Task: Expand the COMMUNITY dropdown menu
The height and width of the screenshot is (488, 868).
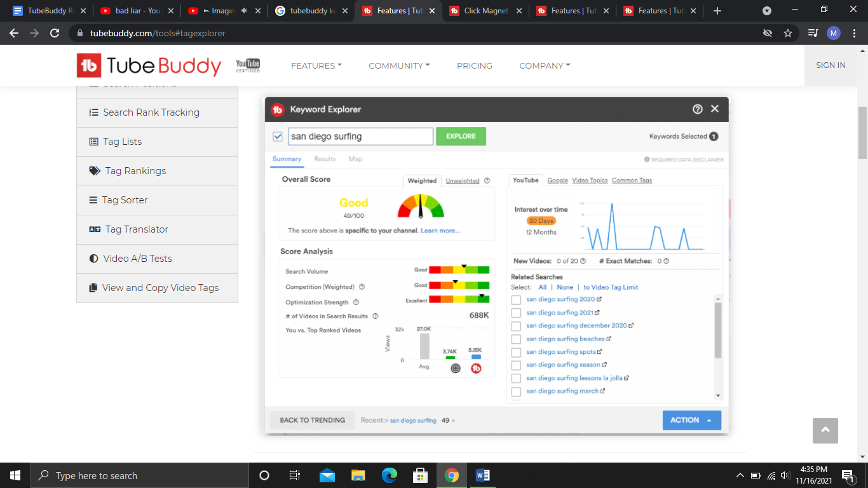Action: [x=399, y=65]
